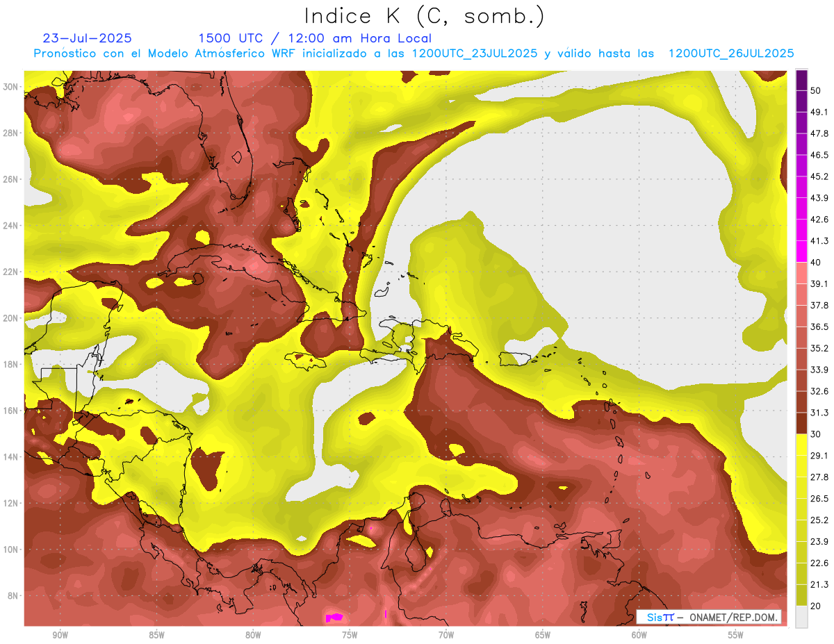
Task: Click the "Indice K (C, somb.)" title
Action: [424, 15]
